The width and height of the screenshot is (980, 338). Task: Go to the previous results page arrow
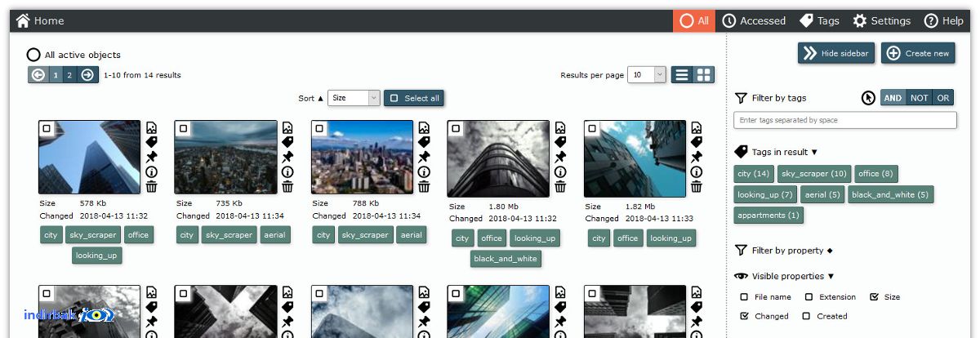tap(38, 75)
